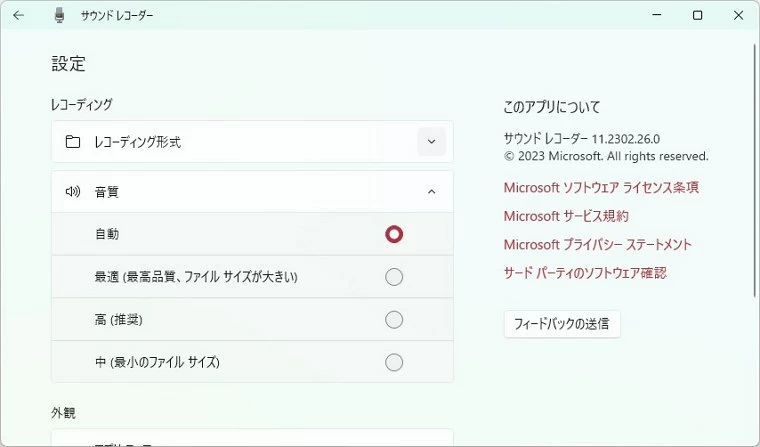
Task: Expand the レコーディング形式 dropdown chevron
Action: pos(431,142)
